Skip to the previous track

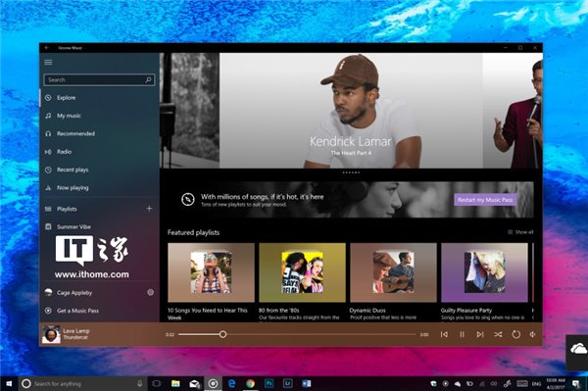pyautogui.click(x=444, y=334)
